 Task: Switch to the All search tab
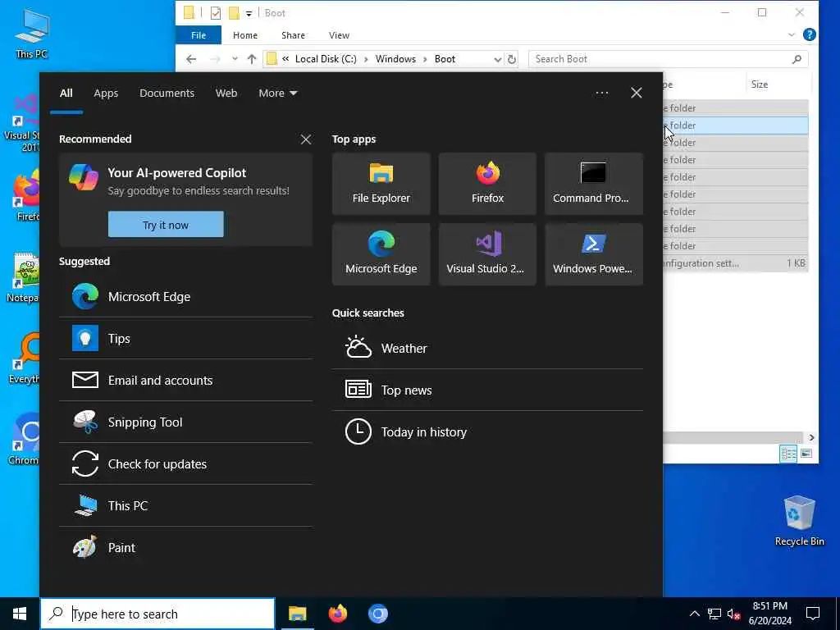66,94
